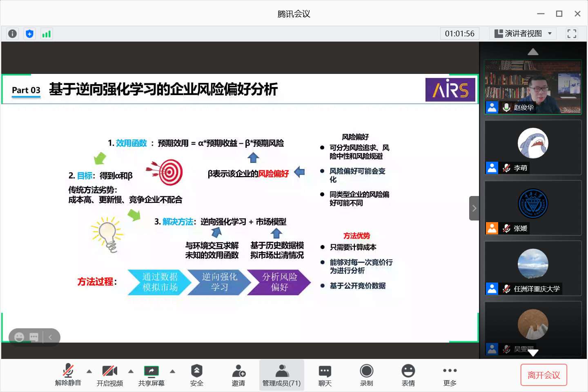588x392 pixels.
Task: Open 管理成员(71) participants panel
Action: (x=281, y=375)
